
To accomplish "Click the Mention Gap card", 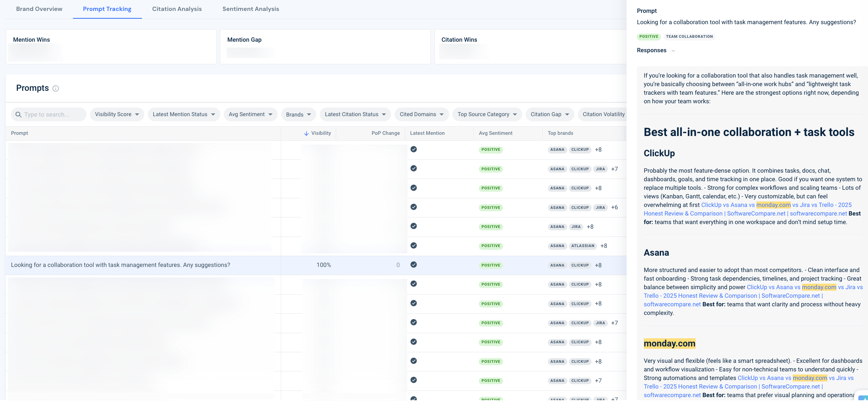I will pyautogui.click(x=325, y=47).
